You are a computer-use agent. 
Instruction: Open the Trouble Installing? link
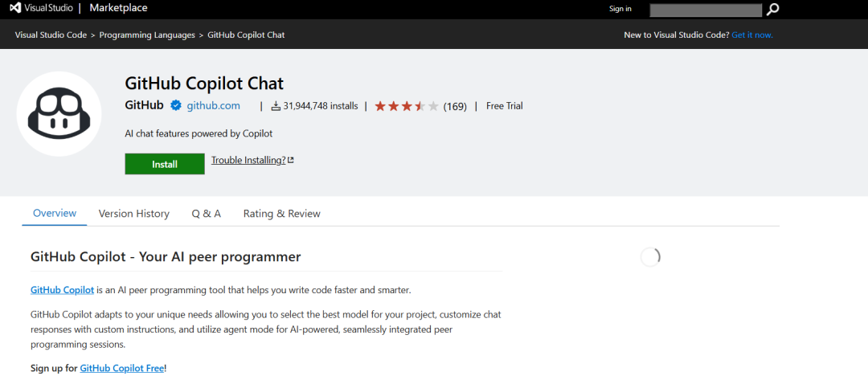tap(248, 161)
